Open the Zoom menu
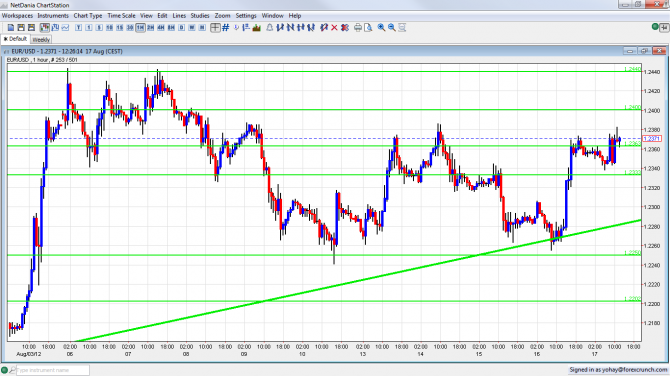Image resolution: width=670 pixels, height=376 pixels. (x=222, y=15)
